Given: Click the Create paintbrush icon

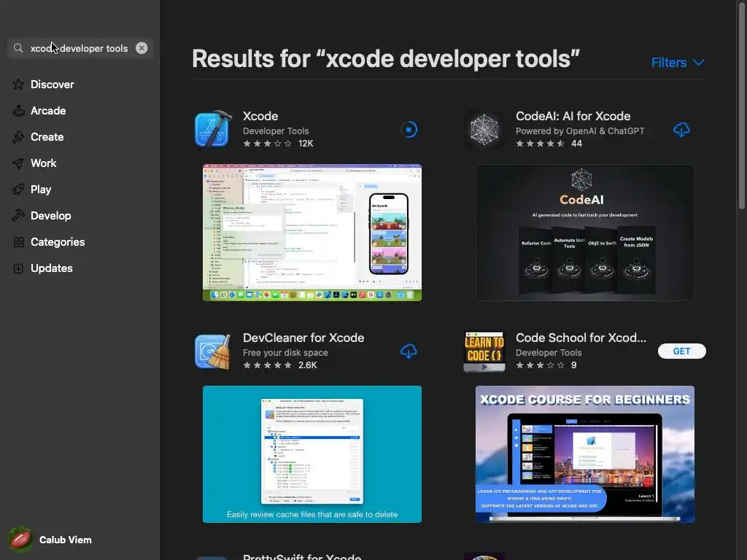Looking at the screenshot, I should [18, 137].
